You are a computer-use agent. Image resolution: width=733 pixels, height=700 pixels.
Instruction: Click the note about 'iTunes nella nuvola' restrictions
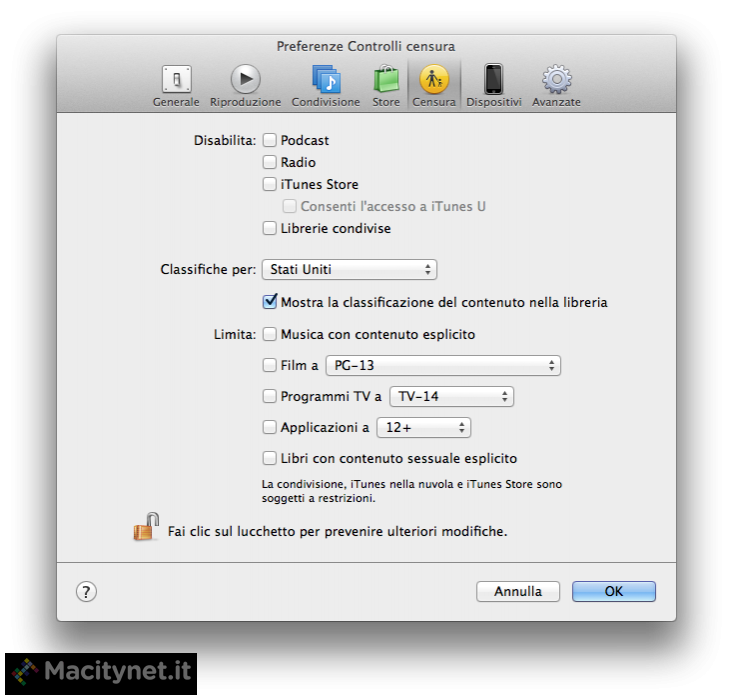(x=412, y=491)
